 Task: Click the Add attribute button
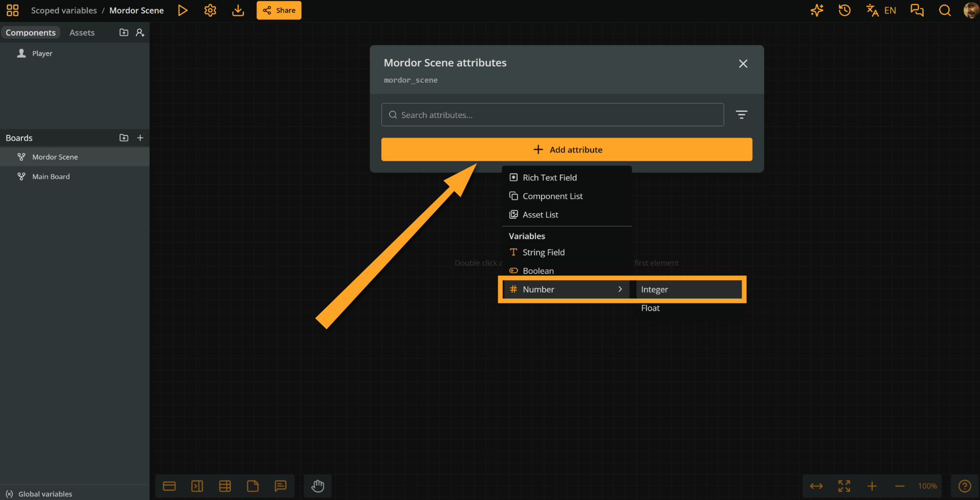pos(567,149)
